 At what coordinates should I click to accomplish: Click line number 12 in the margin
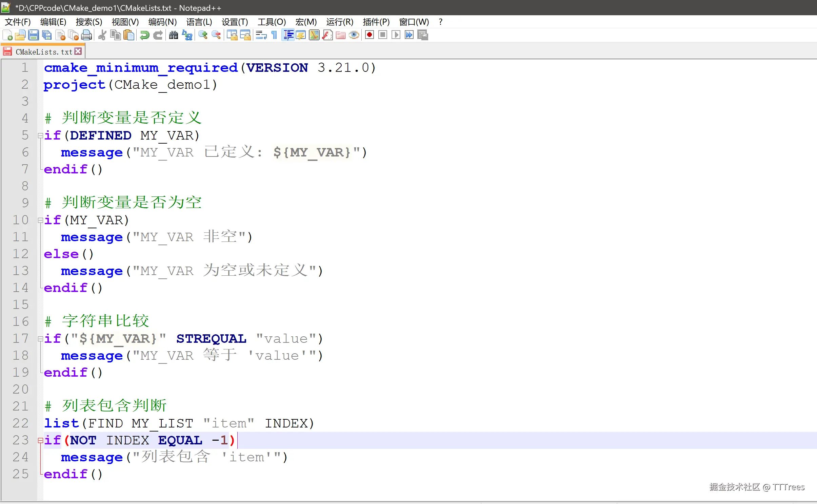pyautogui.click(x=20, y=254)
